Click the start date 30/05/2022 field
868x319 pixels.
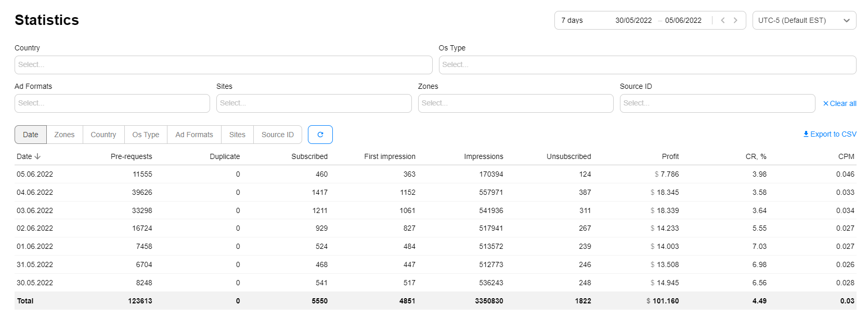tap(633, 20)
